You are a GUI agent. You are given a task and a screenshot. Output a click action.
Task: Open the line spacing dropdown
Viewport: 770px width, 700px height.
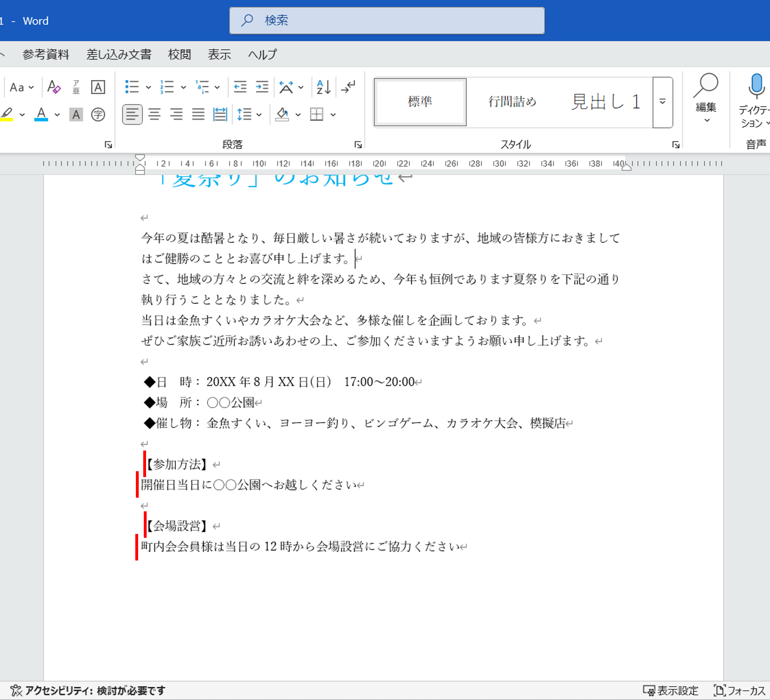259,115
